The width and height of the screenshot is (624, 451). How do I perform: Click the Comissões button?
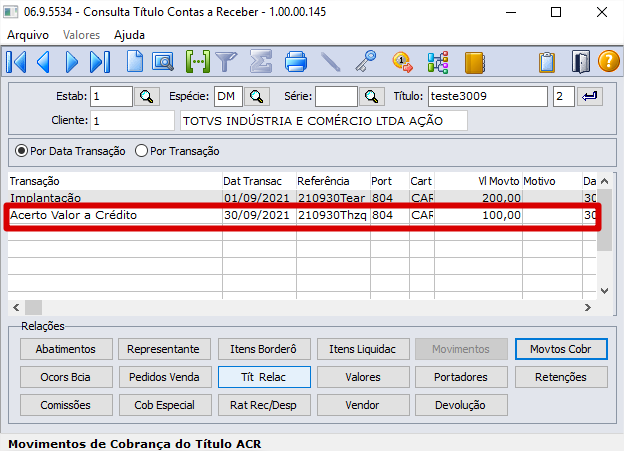coord(66,405)
